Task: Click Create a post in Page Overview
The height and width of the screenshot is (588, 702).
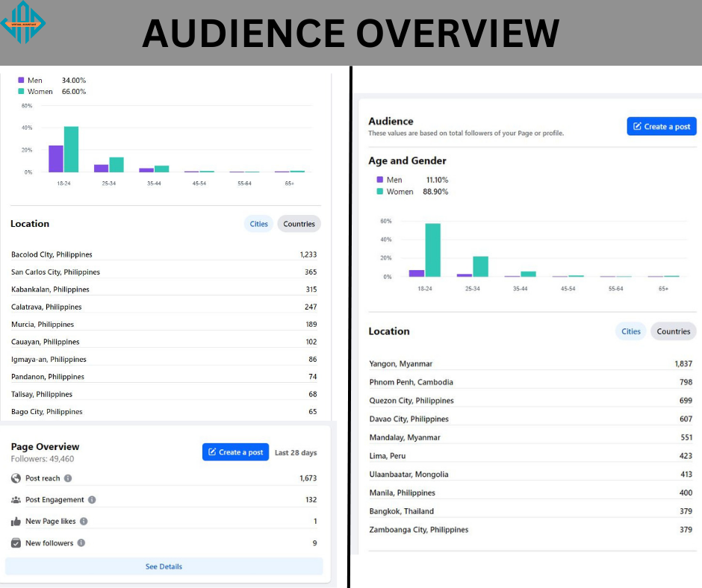Action: click(x=235, y=452)
